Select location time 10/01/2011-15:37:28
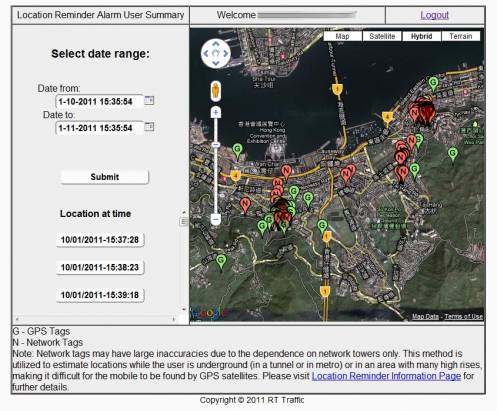 point(100,240)
